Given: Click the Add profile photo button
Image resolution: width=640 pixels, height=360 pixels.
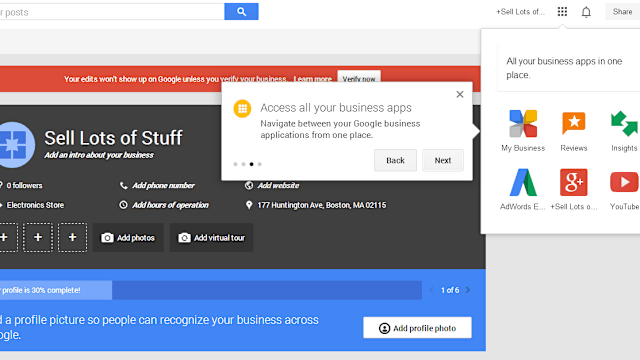Looking at the screenshot, I should coord(417,328).
